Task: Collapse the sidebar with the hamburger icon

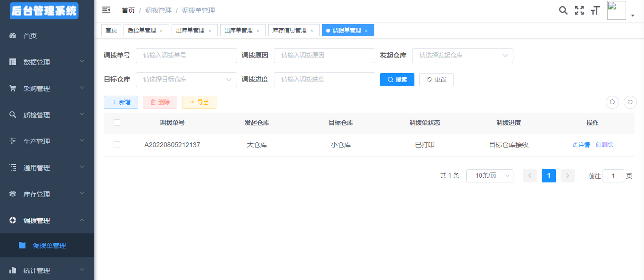Action: pyautogui.click(x=106, y=10)
